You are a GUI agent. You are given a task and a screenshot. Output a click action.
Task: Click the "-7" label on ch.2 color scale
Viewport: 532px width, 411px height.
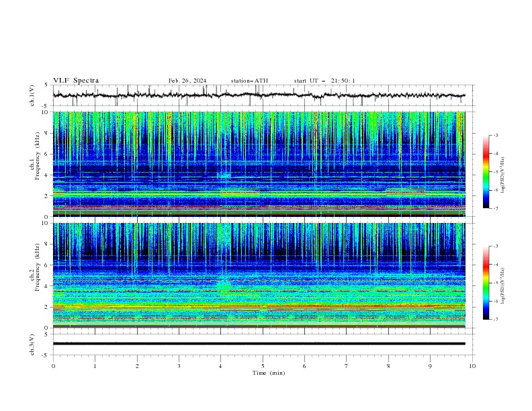pos(495,319)
